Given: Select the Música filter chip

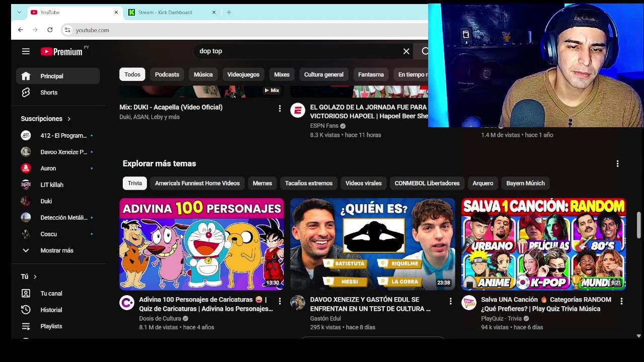Looking at the screenshot, I should coord(203,74).
